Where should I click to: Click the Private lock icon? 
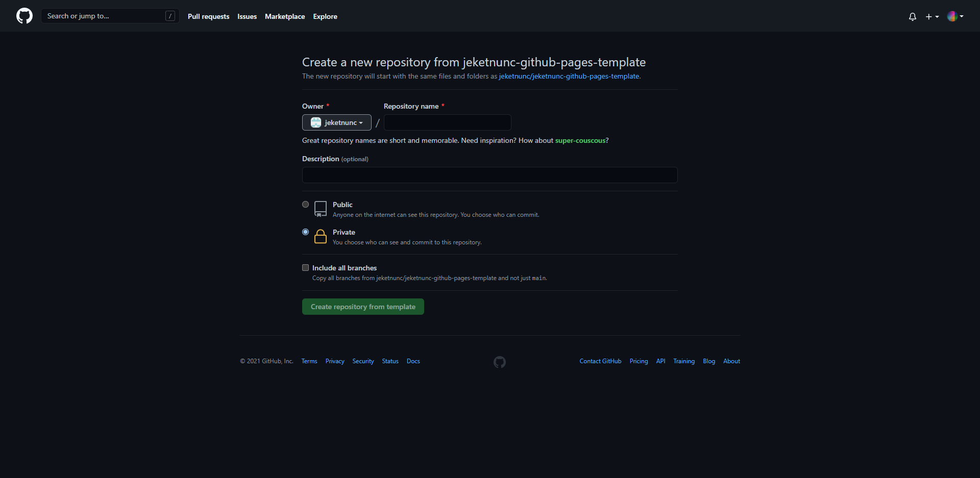[321, 236]
